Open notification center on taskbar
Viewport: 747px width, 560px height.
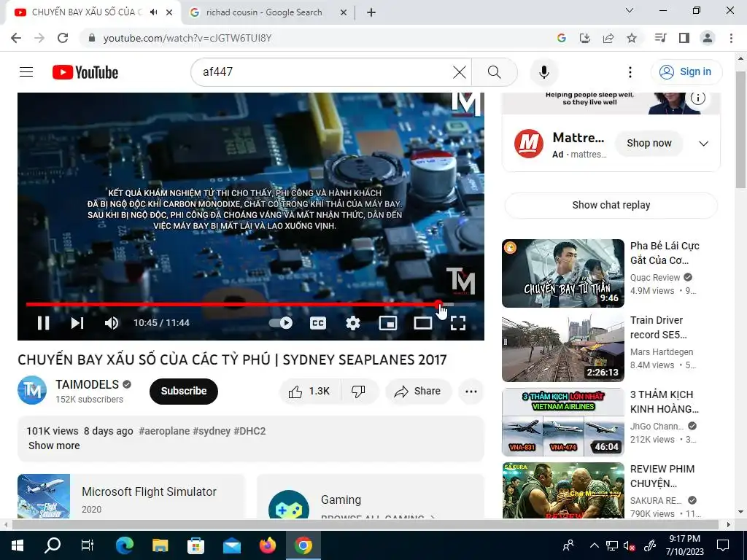point(723,545)
